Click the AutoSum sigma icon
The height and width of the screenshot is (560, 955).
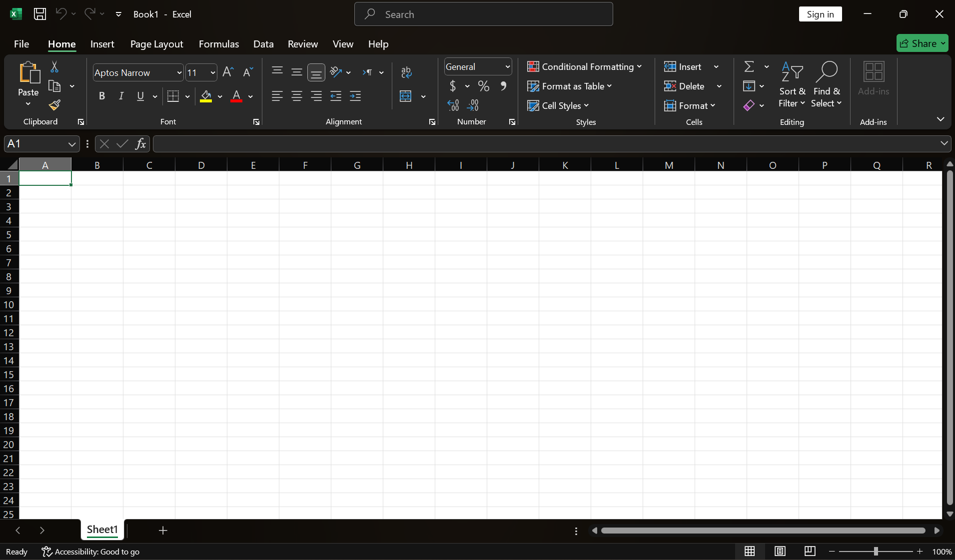click(749, 66)
